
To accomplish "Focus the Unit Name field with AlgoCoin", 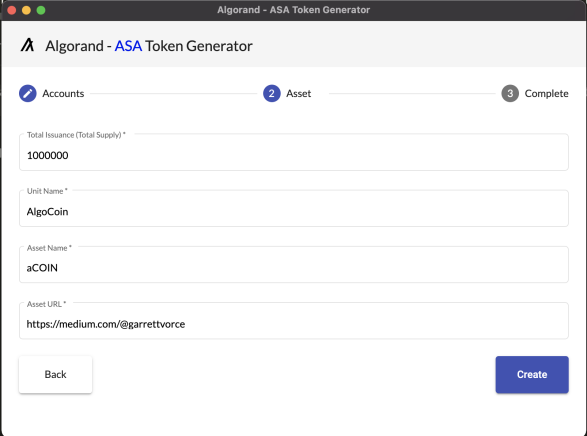I will (x=294, y=208).
